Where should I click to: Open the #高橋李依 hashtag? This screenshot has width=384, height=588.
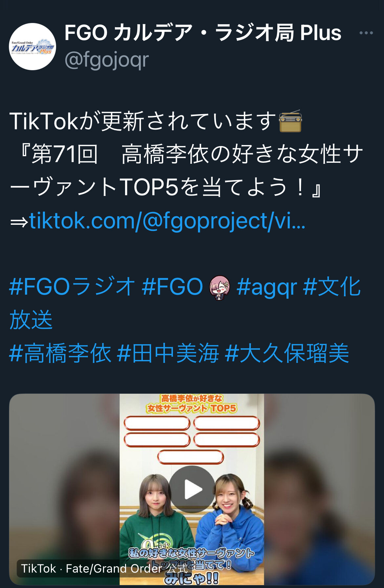[x=60, y=353]
